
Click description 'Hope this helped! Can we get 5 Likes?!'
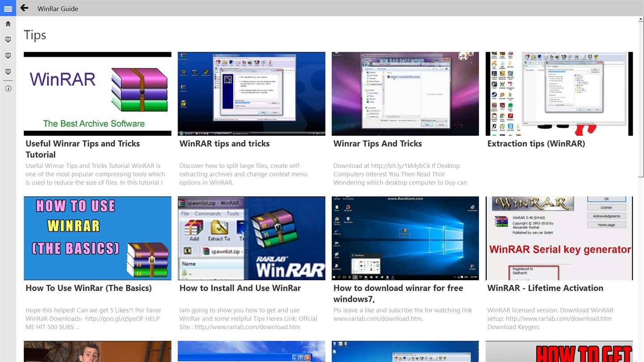(x=93, y=319)
